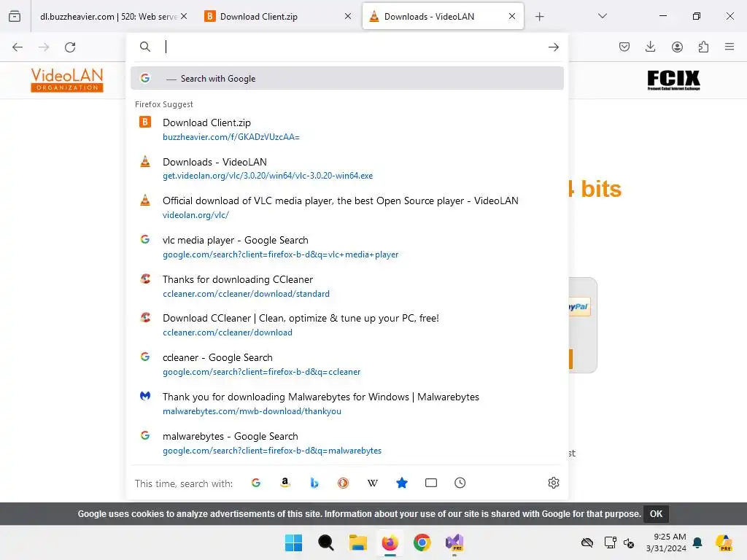Search open tabs via tab icon

coord(430,483)
